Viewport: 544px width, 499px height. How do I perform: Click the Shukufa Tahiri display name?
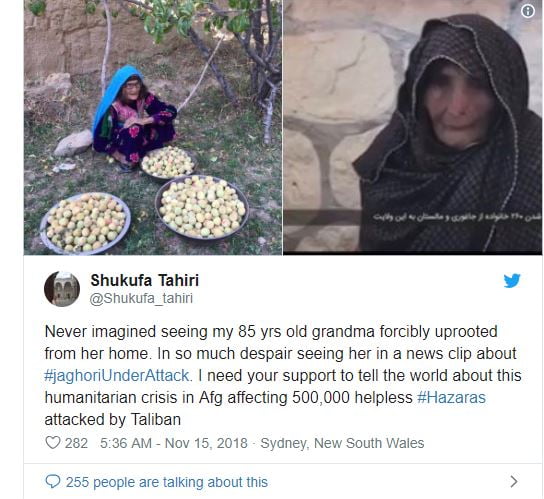pos(145,280)
